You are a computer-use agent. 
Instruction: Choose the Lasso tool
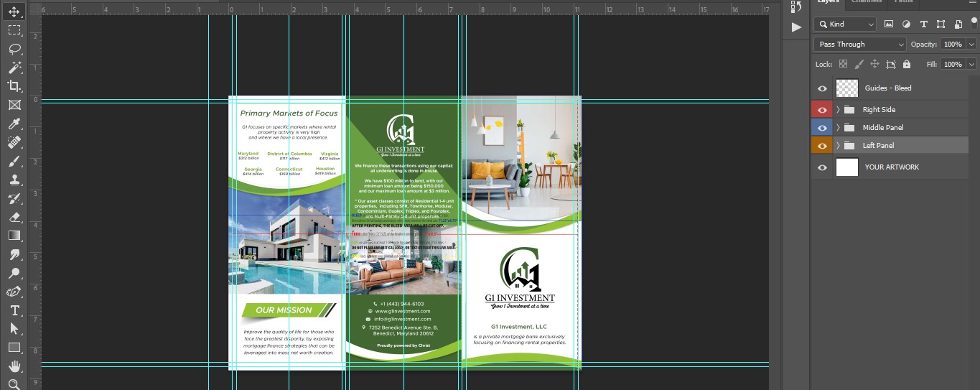[14, 49]
